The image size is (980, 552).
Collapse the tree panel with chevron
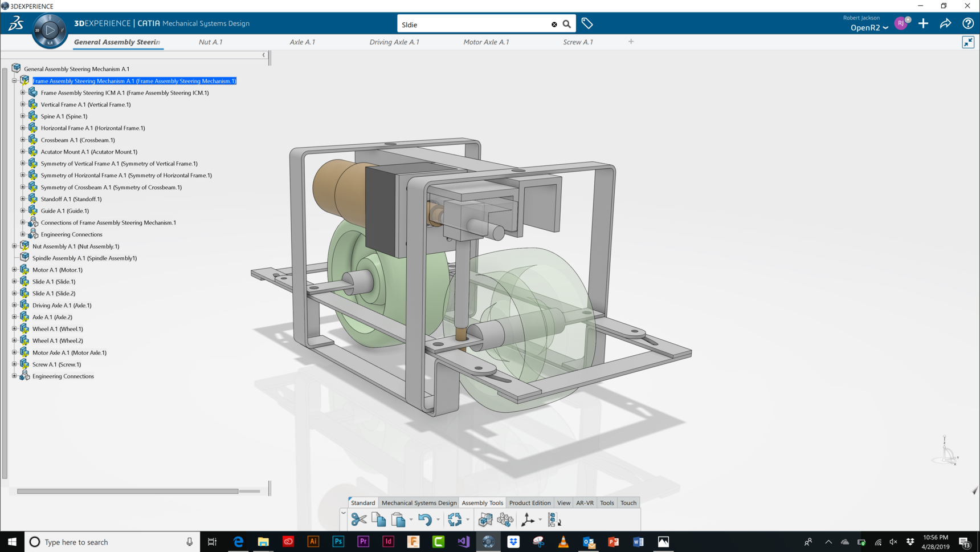(x=263, y=55)
